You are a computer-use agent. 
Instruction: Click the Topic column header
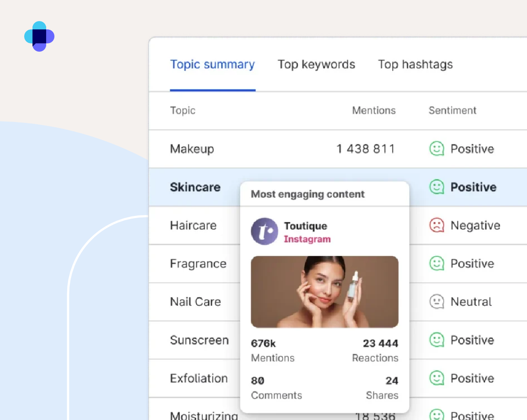[183, 111]
